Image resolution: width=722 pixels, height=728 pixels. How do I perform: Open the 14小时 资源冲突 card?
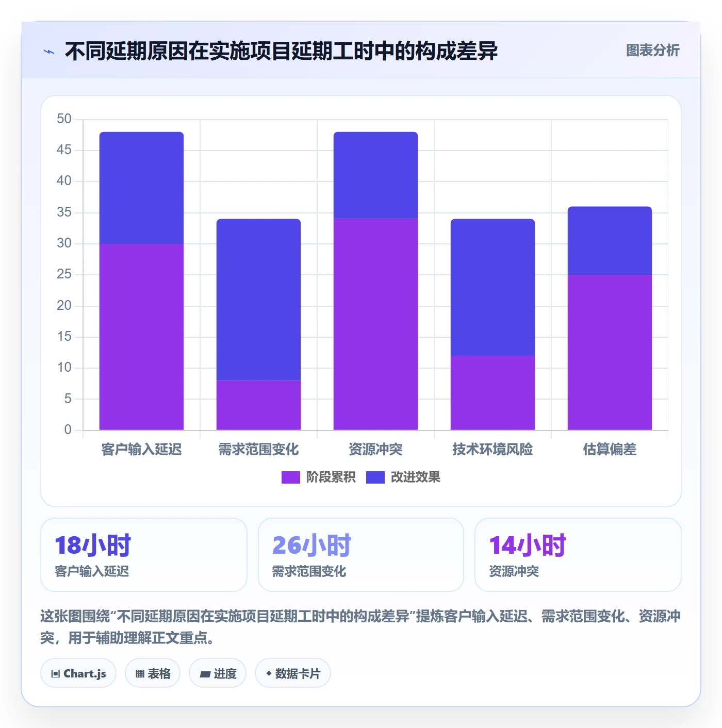click(578, 555)
